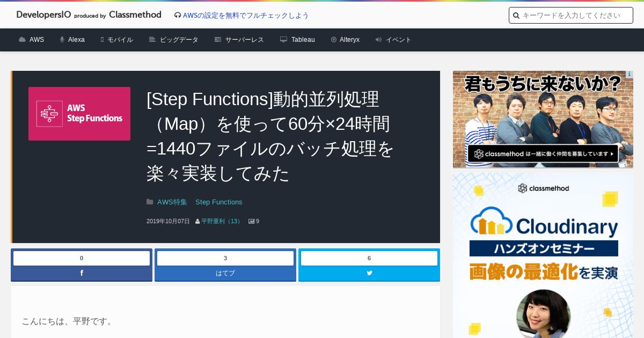Open the Step Functions category link
Viewport: 644px width, 338px height.
pyautogui.click(x=219, y=202)
